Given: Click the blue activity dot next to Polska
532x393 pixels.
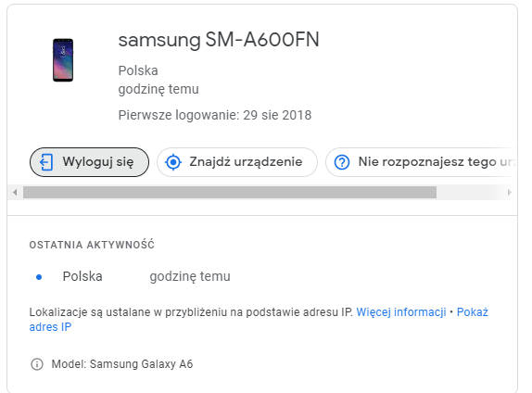Looking at the screenshot, I should point(39,277).
